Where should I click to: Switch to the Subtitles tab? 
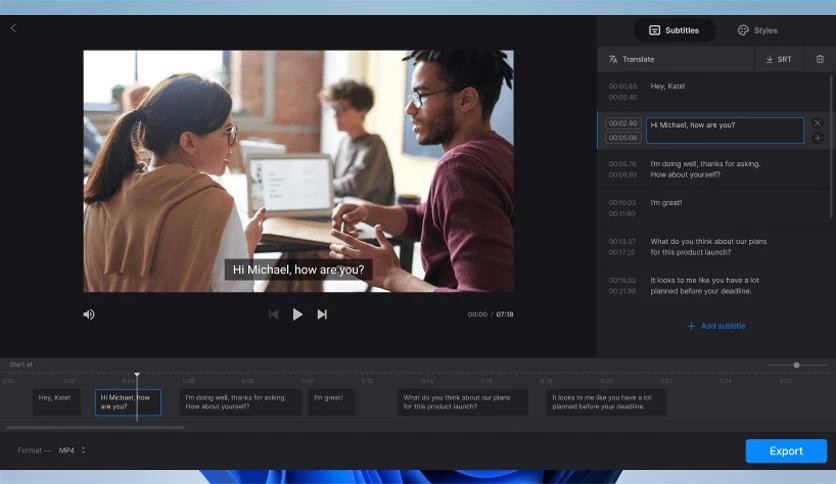click(674, 30)
